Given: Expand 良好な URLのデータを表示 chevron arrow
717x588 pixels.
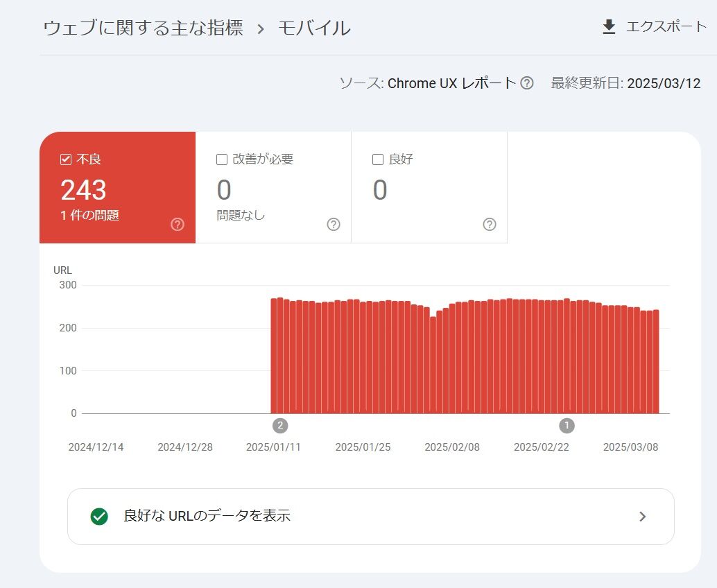Looking at the screenshot, I should click(643, 517).
